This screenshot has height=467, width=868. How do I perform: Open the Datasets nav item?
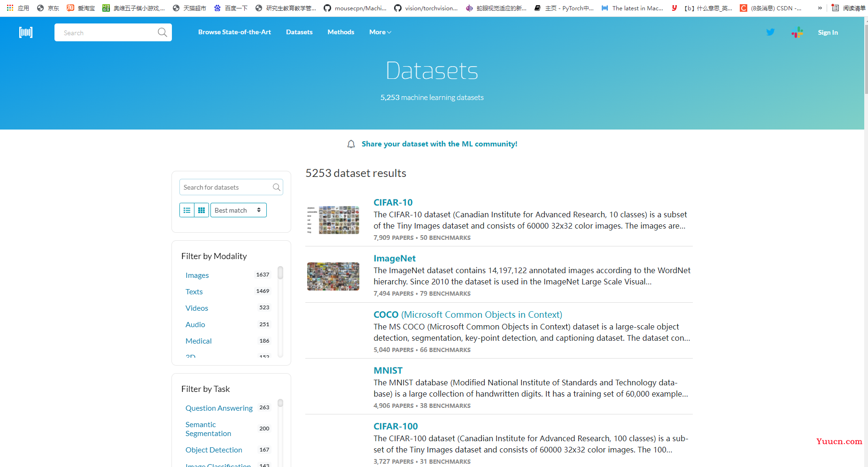point(299,32)
